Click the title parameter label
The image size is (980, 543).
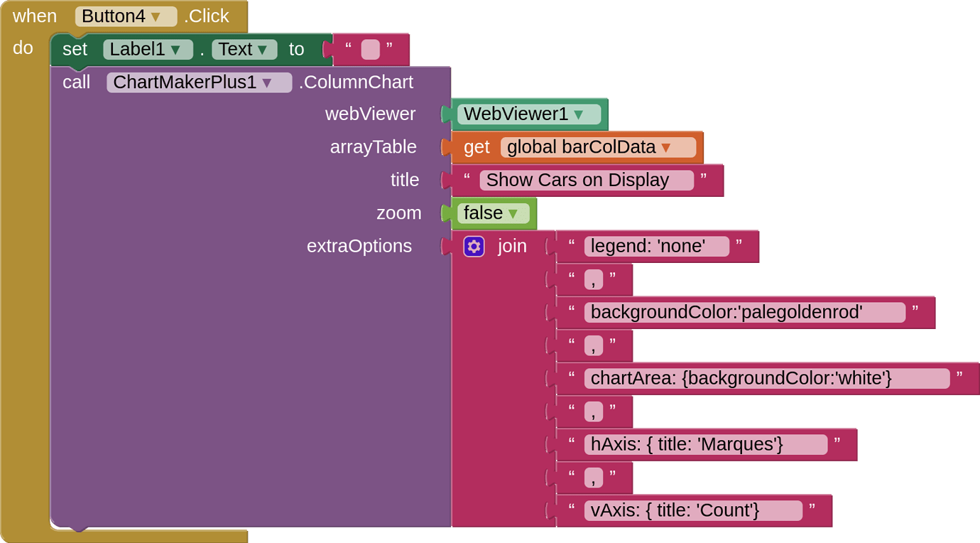(405, 181)
